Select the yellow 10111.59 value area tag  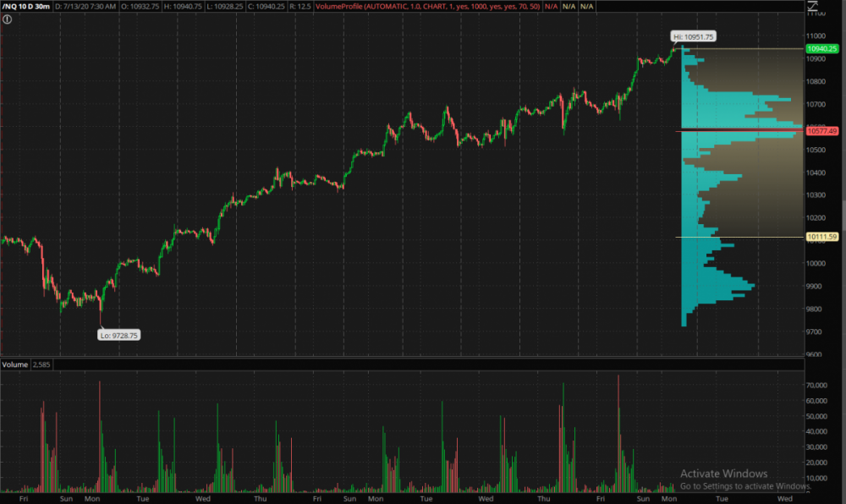tap(821, 237)
